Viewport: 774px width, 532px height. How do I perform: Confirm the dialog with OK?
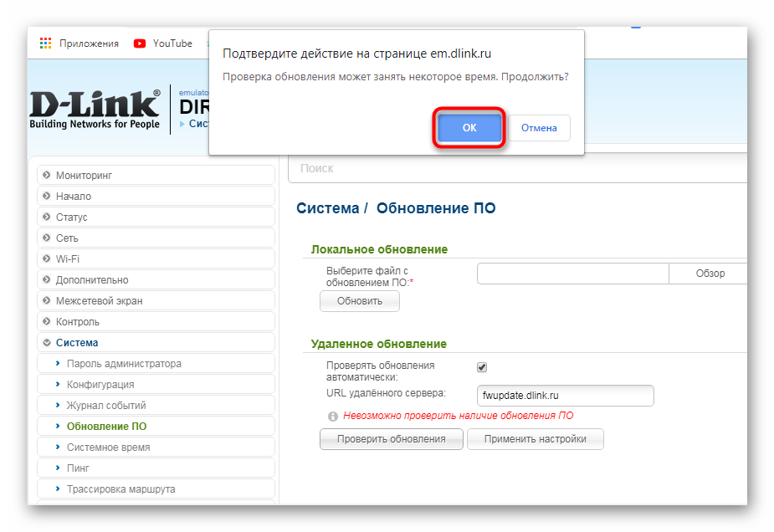click(x=469, y=128)
